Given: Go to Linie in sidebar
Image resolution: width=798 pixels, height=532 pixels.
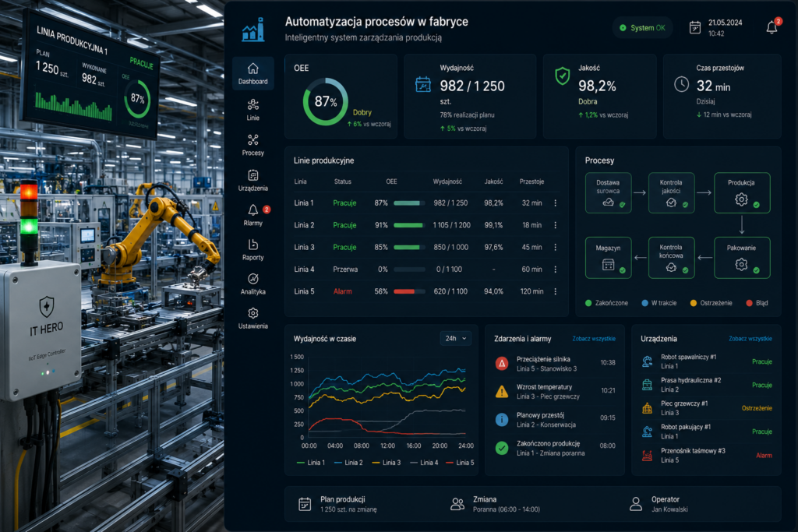Looking at the screenshot, I should [x=253, y=111].
